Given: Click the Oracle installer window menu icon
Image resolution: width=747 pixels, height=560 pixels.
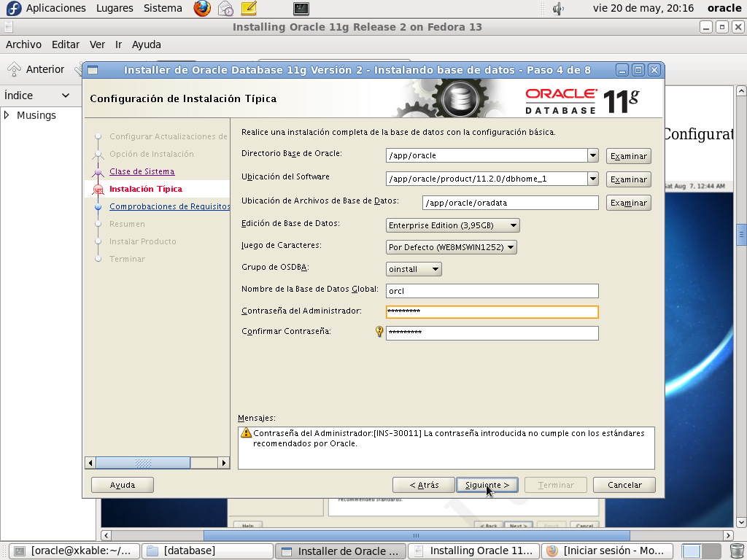Looking at the screenshot, I should pyautogui.click(x=93, y=70).
